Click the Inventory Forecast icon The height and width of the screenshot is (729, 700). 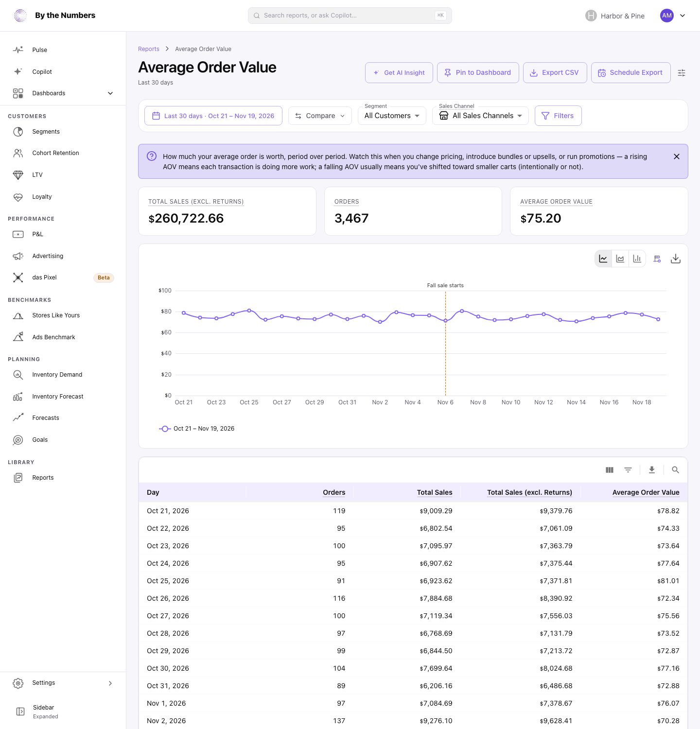(x=18, y=397)
